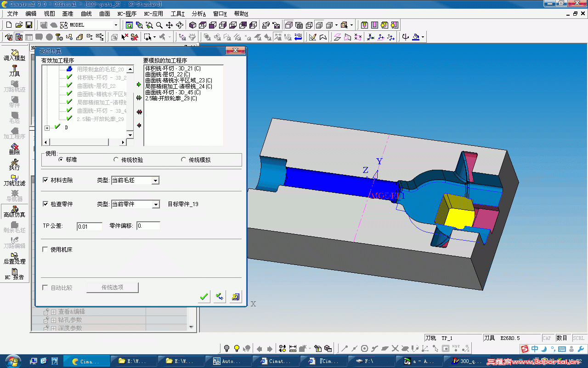This screenshot has height=368, width=588.
Task: Open the NC-程序 menu
Action: tap(127, 14)
